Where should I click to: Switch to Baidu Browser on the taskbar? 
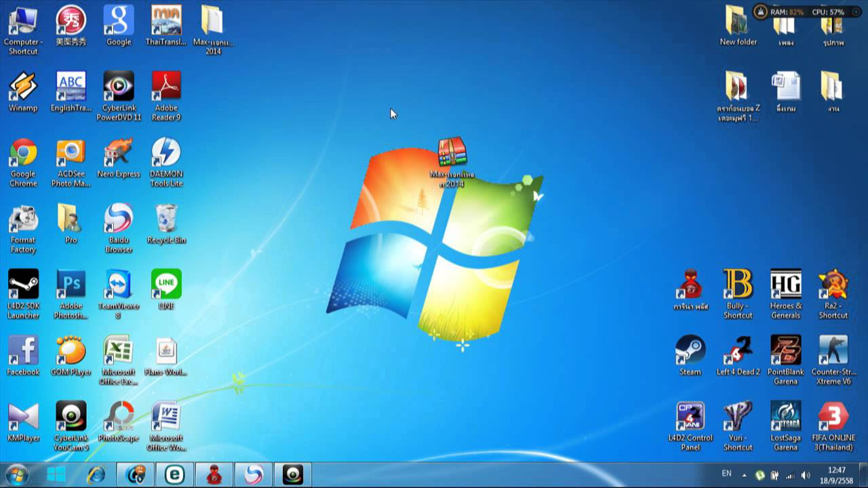click(253, 474)
